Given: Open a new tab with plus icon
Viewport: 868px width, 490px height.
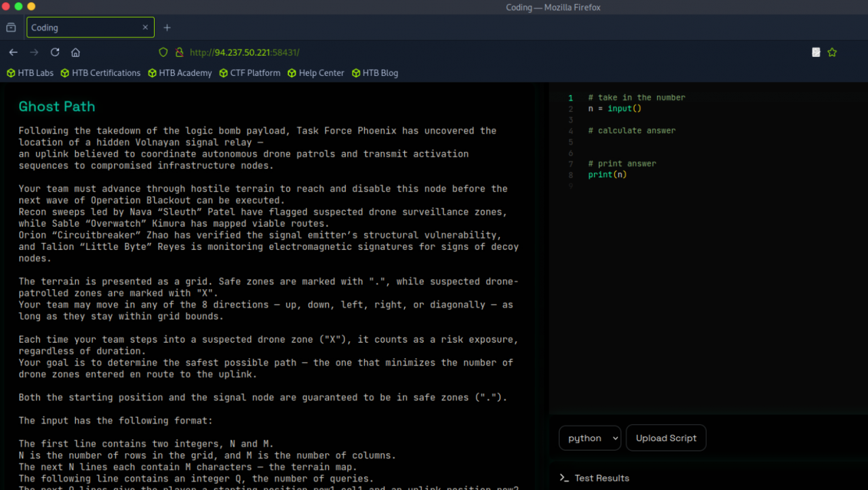Looking at the screenshot, I should click(167, 28).
